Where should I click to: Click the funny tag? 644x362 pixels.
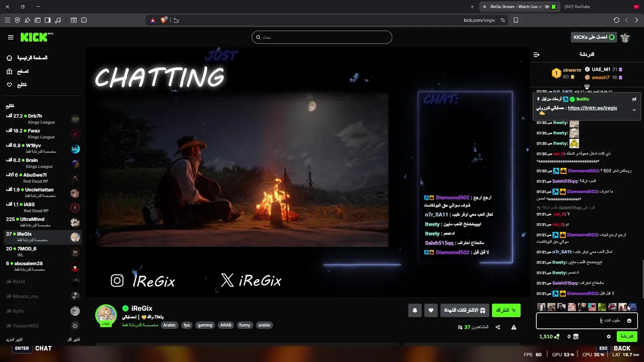pos(245,325)
